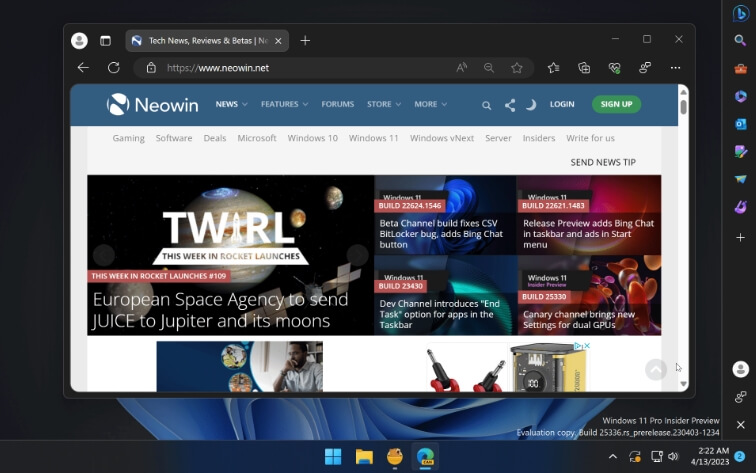Expand the MORE dropdown menu

tap(431, 104)
